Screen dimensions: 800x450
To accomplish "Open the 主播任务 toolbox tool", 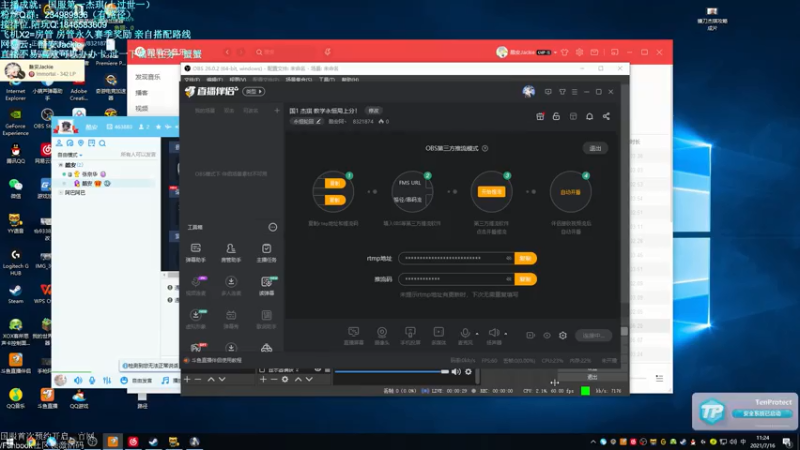I will tap(266, 253).
